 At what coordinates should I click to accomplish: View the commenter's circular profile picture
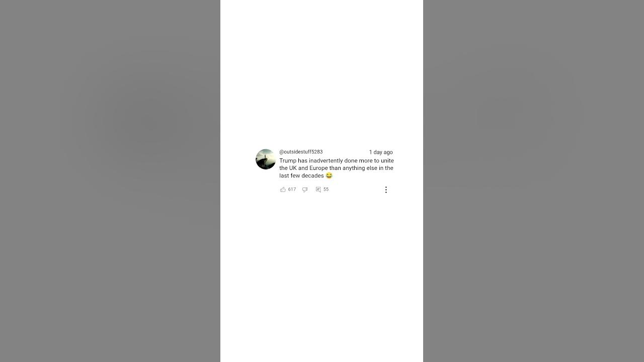[266, 159]
